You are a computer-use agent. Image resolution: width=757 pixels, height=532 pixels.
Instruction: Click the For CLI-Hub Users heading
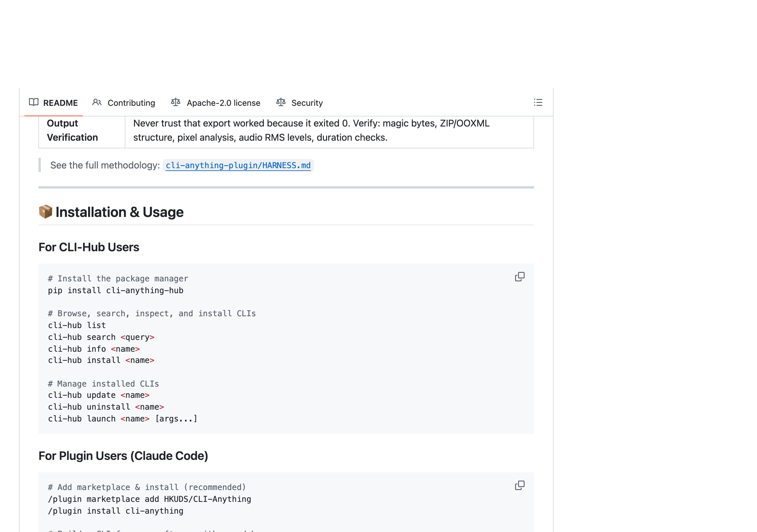(89, 247)
